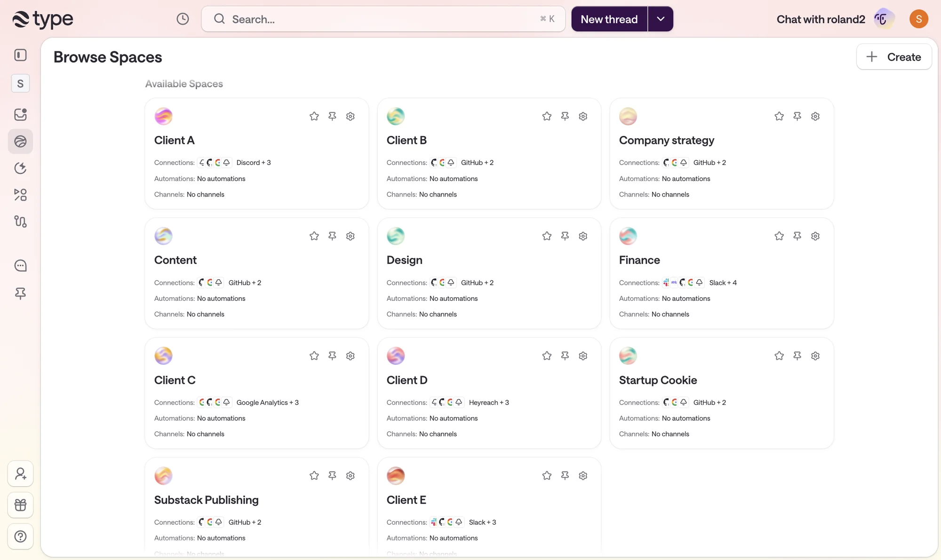Star the Client A space
This screenshot has width=941, height=560.
pyautogui.click(x=314, y=116)
